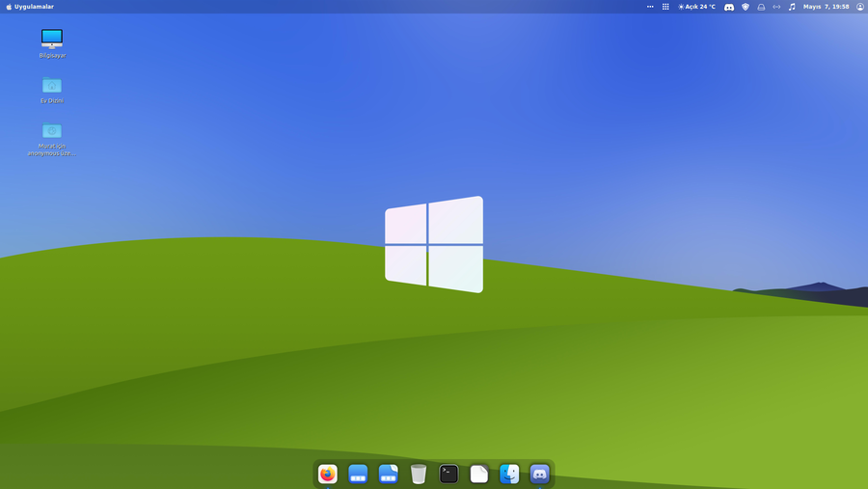This screenshot has height=489, width=868.
Task: Open the Uygulamalar menu
Action: [30, 7]
